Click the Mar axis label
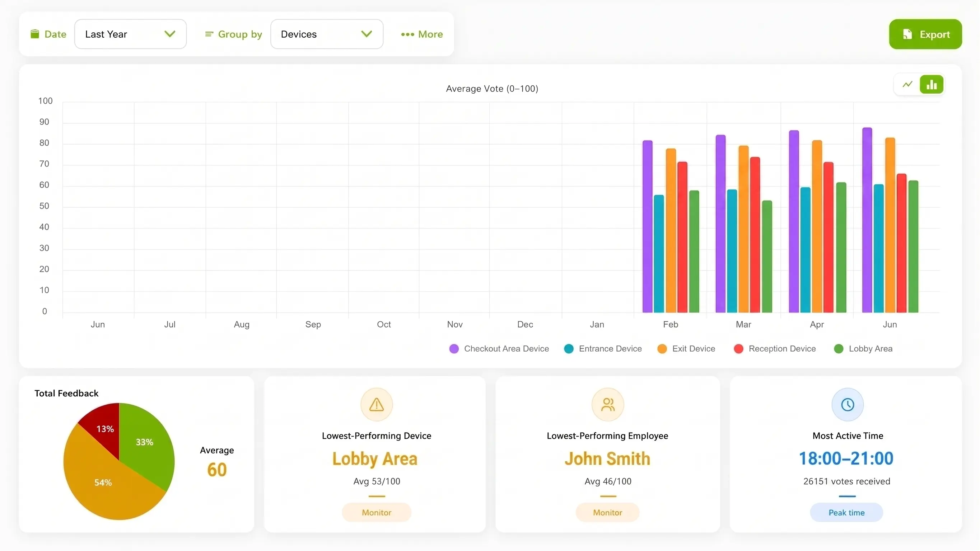The height and width of the screenshot is (551, 980). [743, 324]
